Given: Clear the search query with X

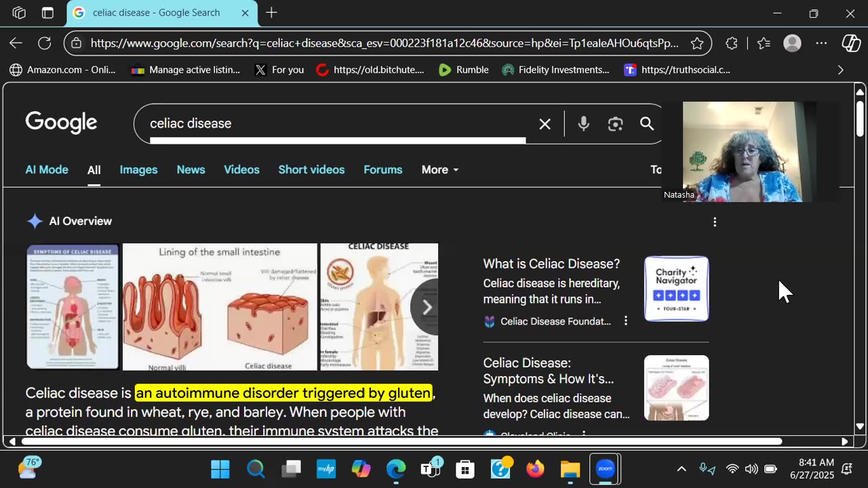Looking at the screenshot, I should tap(545, 124).
